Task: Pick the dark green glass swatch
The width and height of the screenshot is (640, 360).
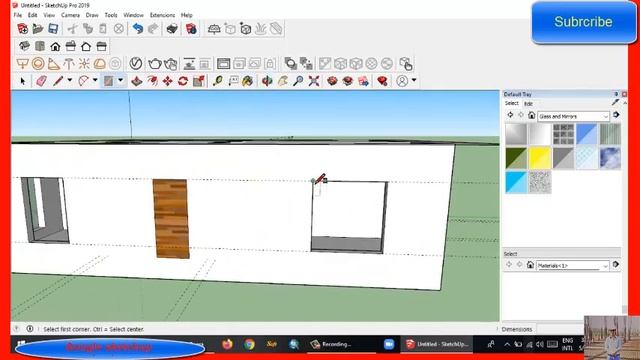Action: click(x=516, y=158)
